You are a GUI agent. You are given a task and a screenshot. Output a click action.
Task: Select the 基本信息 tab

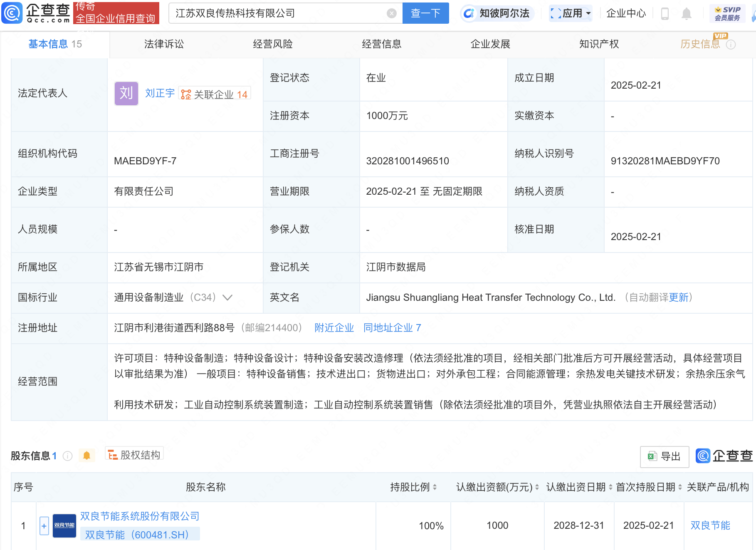click(55, 44)
